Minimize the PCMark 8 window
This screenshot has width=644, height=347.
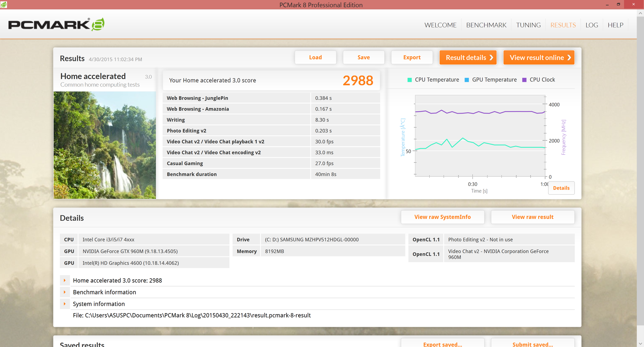click(x=607, y=5)
